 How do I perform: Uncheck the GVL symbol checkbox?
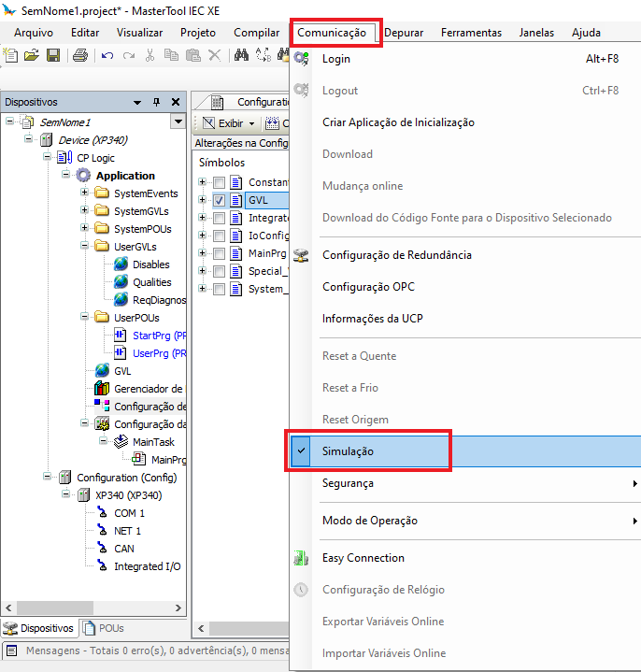219,200
